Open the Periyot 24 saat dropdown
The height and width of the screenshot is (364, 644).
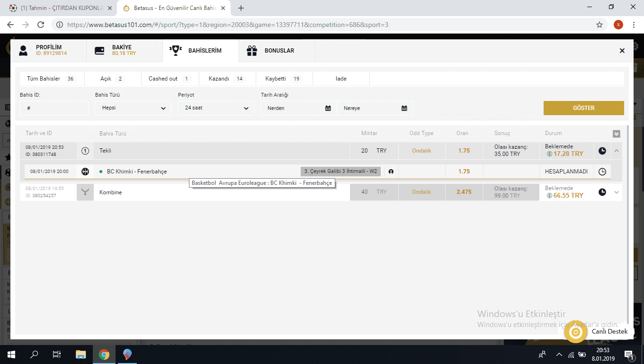click(x=216, y=108)
